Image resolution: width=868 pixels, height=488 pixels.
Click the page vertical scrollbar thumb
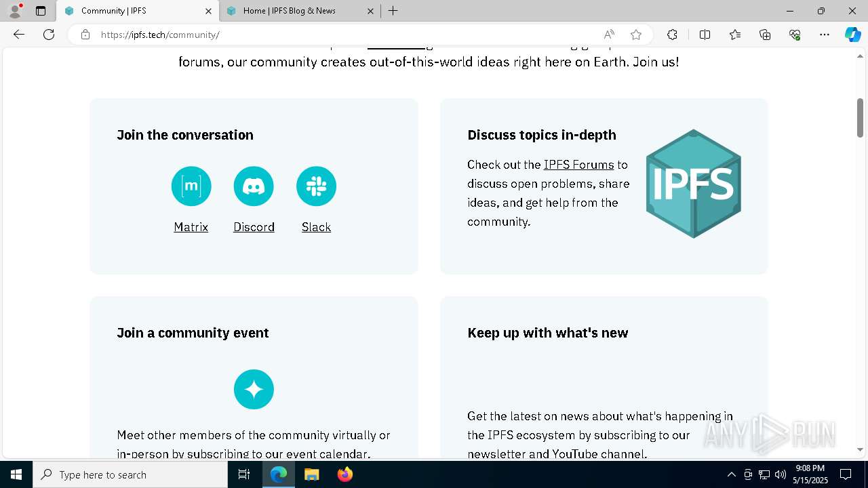pos(860,117)
